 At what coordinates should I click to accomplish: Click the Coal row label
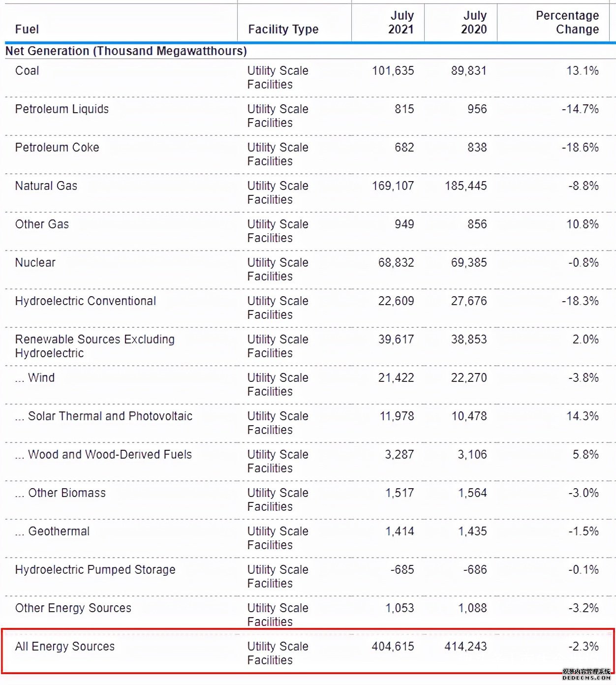pos(27,71)
